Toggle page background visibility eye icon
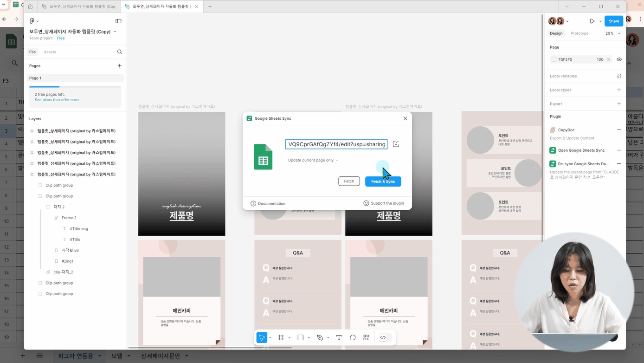The image size is (644, 363). tap(619, 59)
